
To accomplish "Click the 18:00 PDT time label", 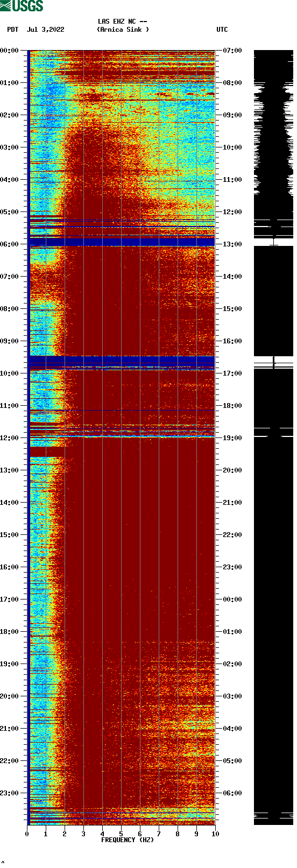I will click(9, 632).
